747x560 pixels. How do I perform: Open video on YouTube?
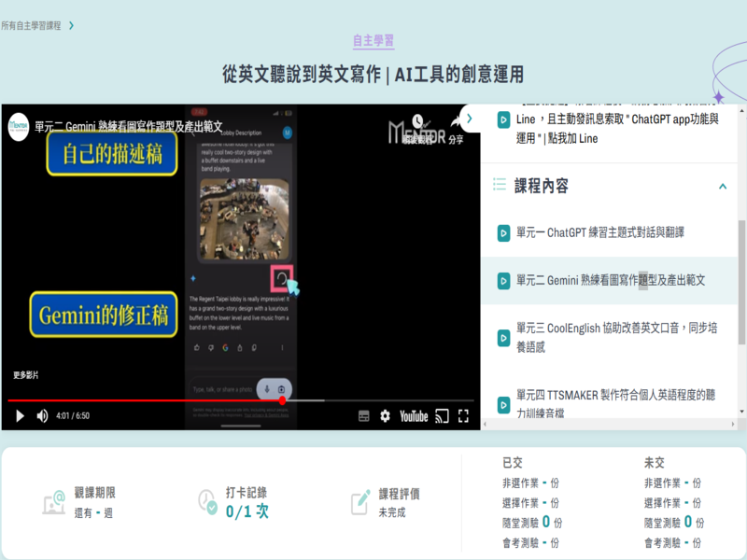414,416
